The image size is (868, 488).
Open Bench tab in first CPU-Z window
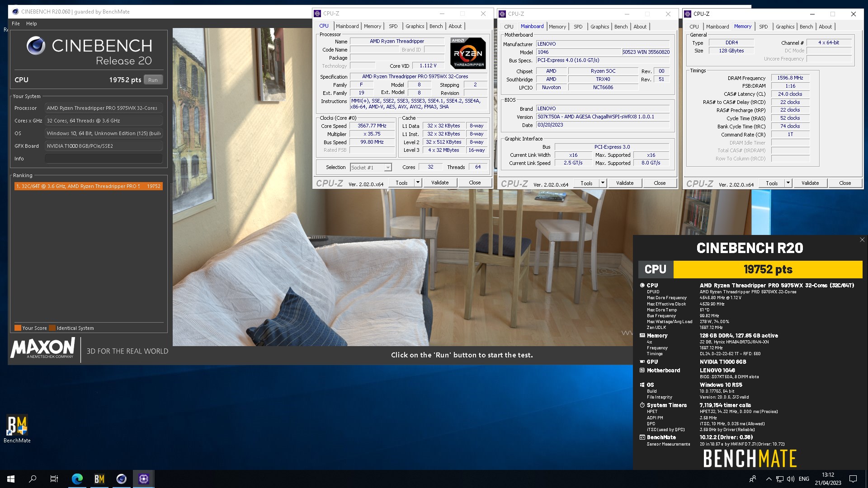point(436,26)
